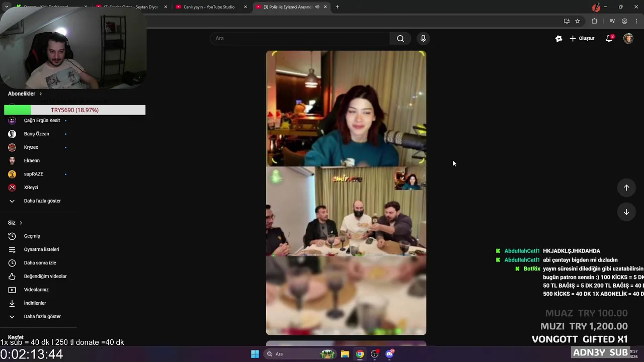This screenshot has height=362, width=644.
Task: Open the browser extensions puzzle icon
Action: click(594, 21)
